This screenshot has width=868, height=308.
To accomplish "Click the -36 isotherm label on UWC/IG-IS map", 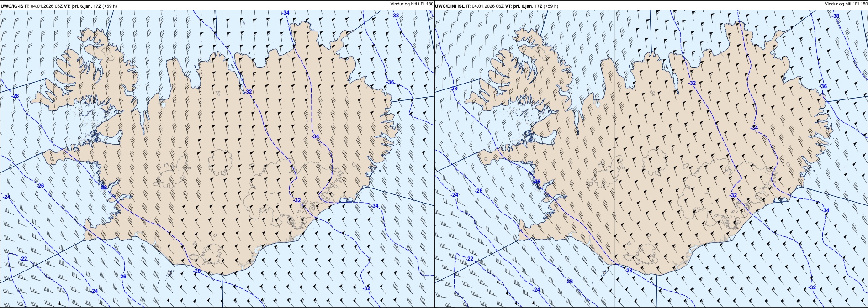I will (x=390, y=82).
